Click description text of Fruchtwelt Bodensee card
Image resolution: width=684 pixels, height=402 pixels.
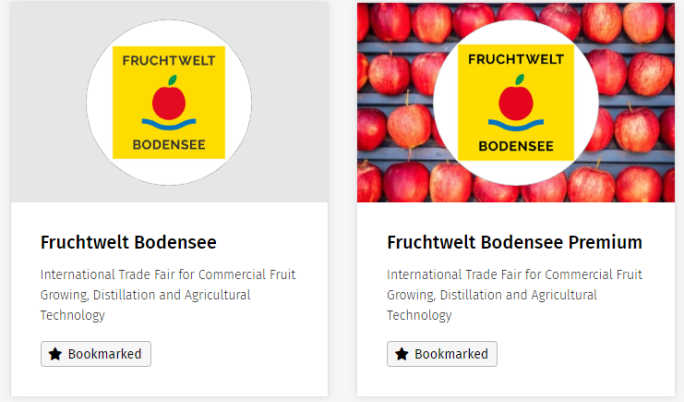click(168, 295)
